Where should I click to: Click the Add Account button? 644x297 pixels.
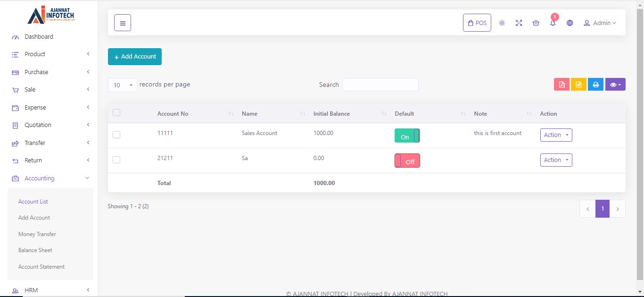click(x=135, y=57)
